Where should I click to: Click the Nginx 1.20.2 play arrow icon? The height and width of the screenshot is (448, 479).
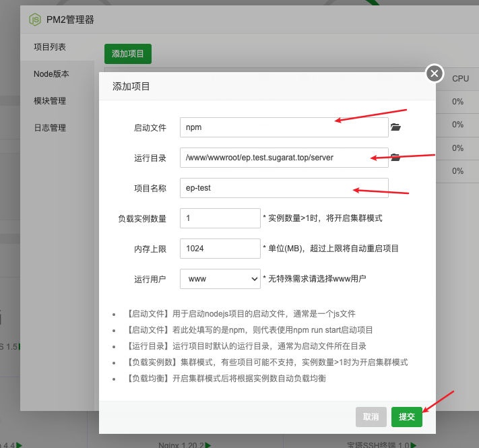[208, 445]
